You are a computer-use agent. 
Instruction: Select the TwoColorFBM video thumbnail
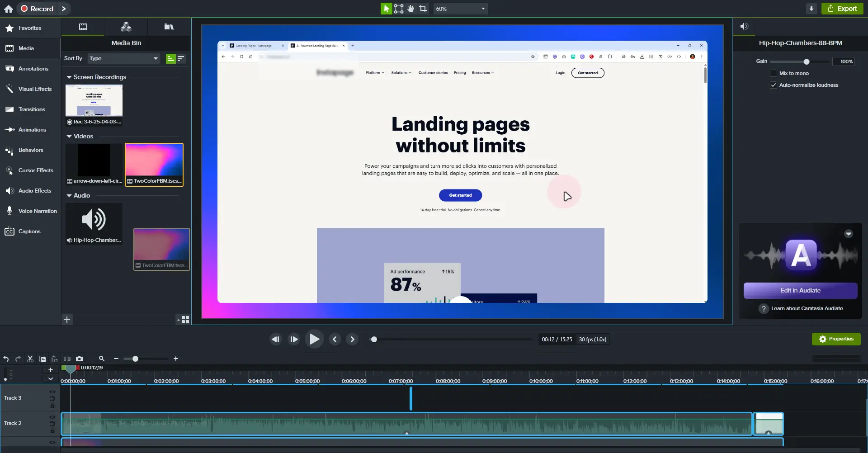coord(154,160)
